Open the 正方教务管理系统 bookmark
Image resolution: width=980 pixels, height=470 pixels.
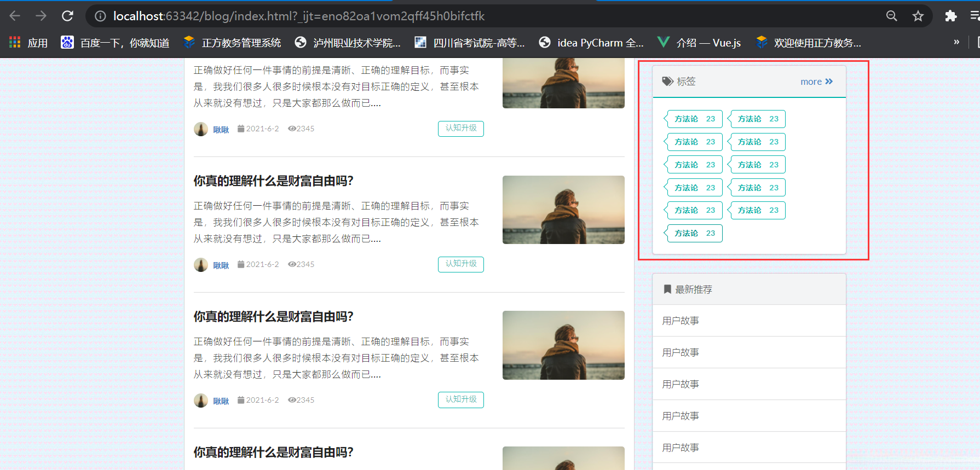pyautogui.click(x=232, y=43)
